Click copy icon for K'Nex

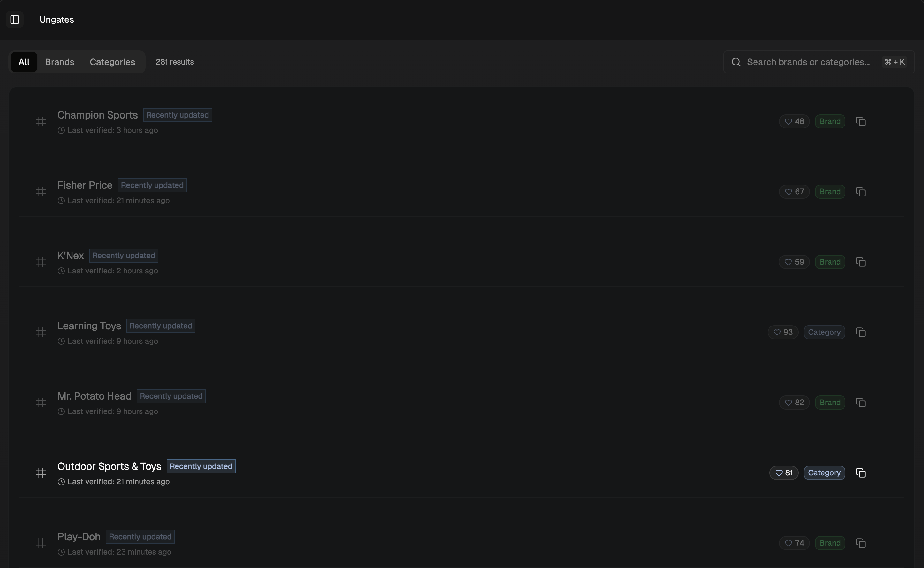coord(860,262)
